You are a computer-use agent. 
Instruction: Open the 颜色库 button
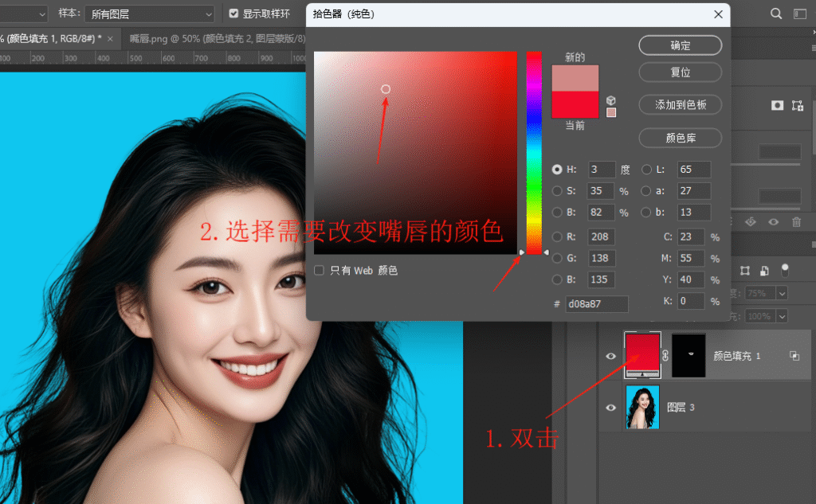pos(681,138)
